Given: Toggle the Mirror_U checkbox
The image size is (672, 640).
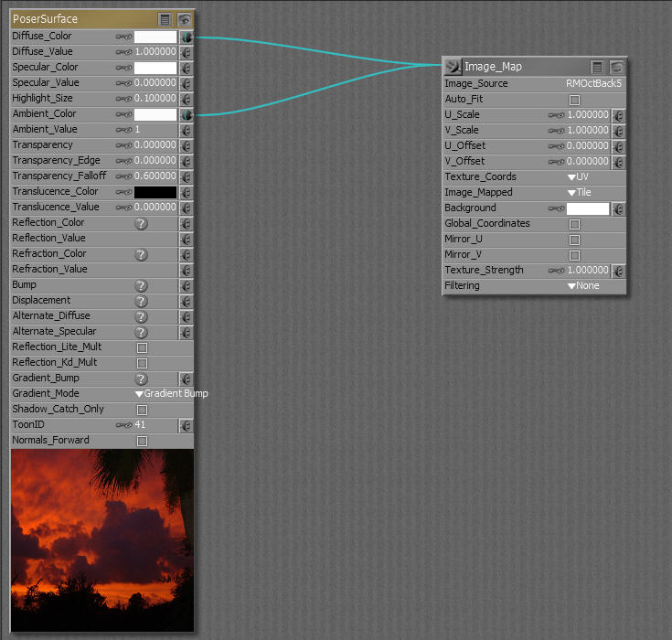Looking at the screenshot, I should (x=574, y=240).
